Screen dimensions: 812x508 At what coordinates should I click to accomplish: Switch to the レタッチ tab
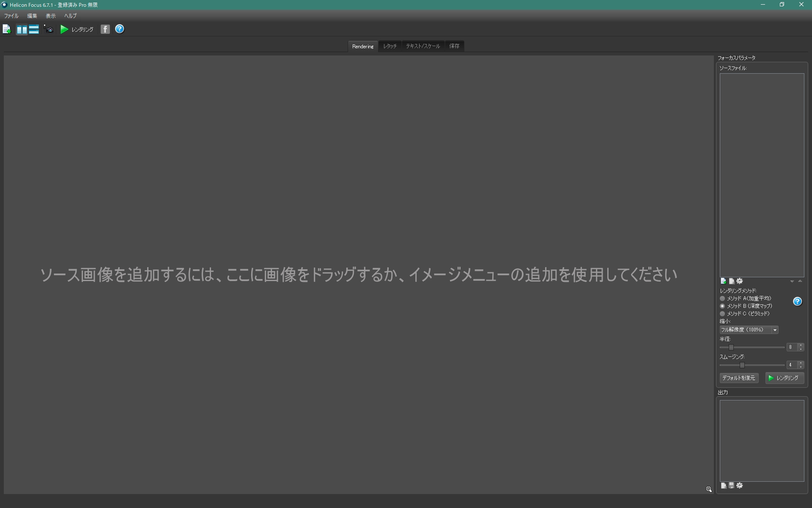click(390, 46)
